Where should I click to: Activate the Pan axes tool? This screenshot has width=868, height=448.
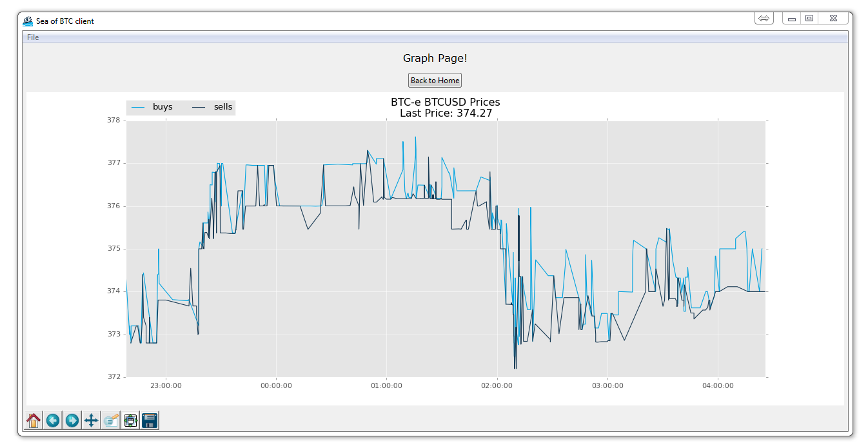(x=92, y=420)
